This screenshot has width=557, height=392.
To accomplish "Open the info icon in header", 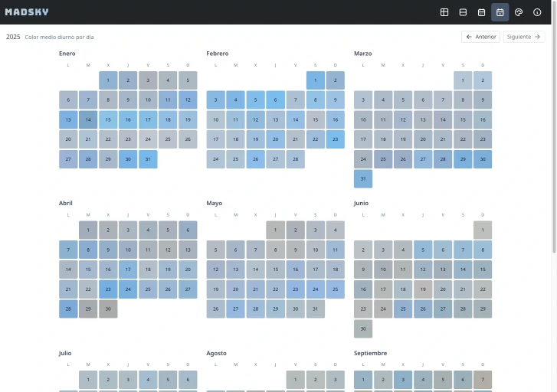I will 537,12.
